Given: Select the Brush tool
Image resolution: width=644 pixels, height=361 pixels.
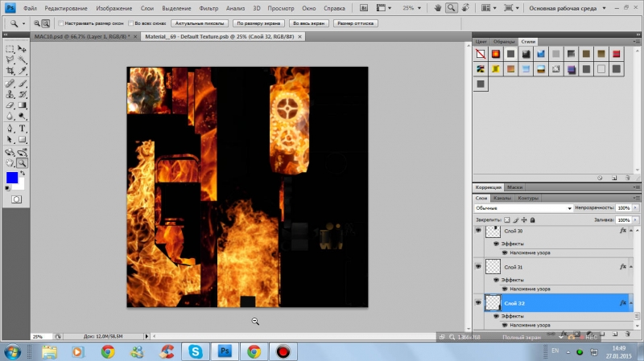Looking at the screenshot, I should (23, 84).
